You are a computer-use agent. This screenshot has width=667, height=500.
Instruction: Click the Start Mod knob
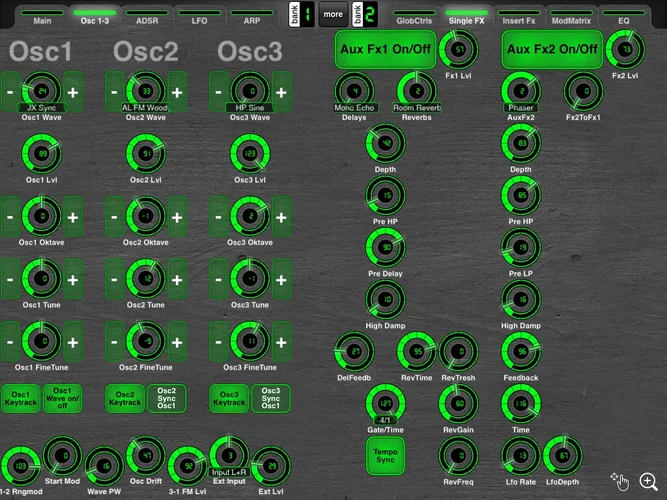point(63,456)
